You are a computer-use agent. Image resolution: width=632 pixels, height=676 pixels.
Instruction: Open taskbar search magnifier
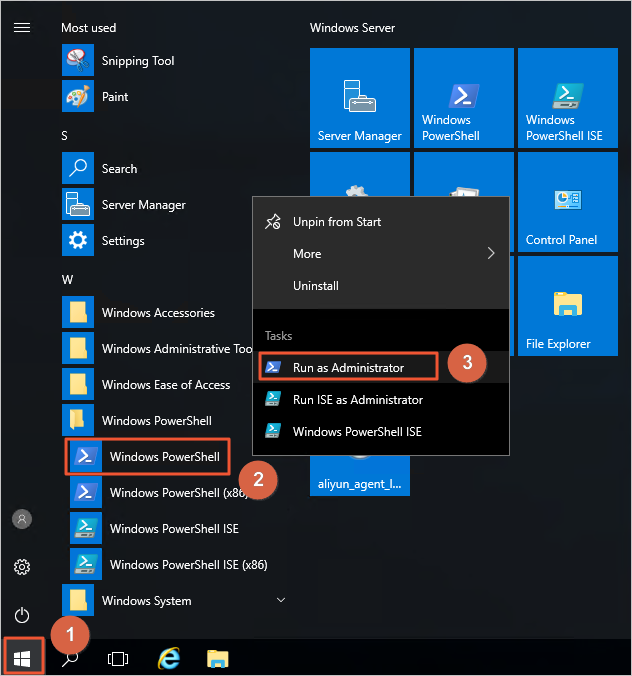point(70,659)
